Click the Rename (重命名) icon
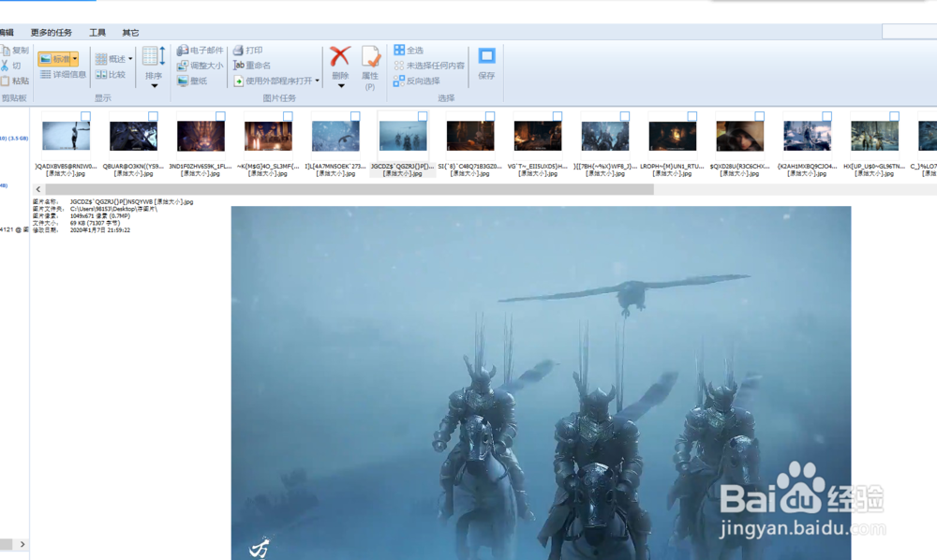Viewport: 937px width, 560px height. click(238, 65)
